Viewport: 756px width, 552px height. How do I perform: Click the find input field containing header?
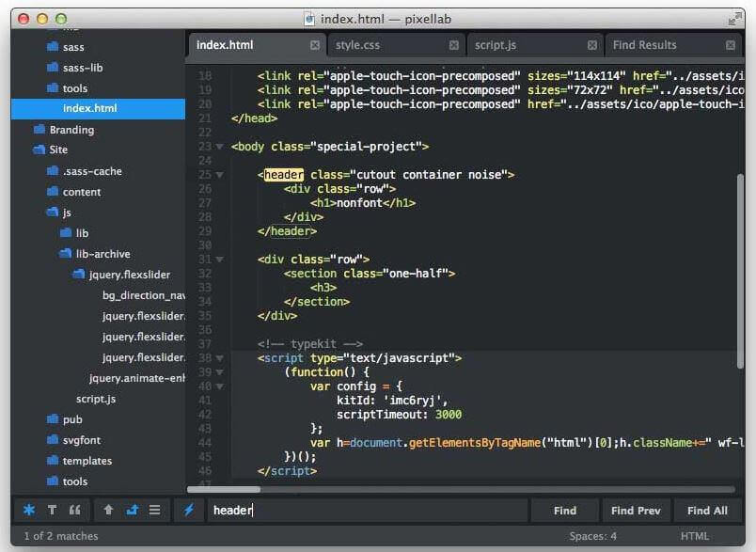(x=367, y=510)
